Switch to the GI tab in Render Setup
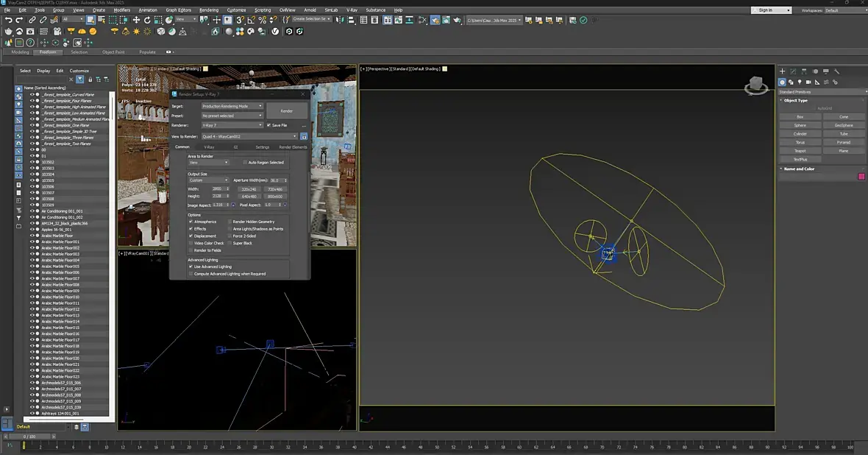868x455 pixels. click(x=235, y=147)
